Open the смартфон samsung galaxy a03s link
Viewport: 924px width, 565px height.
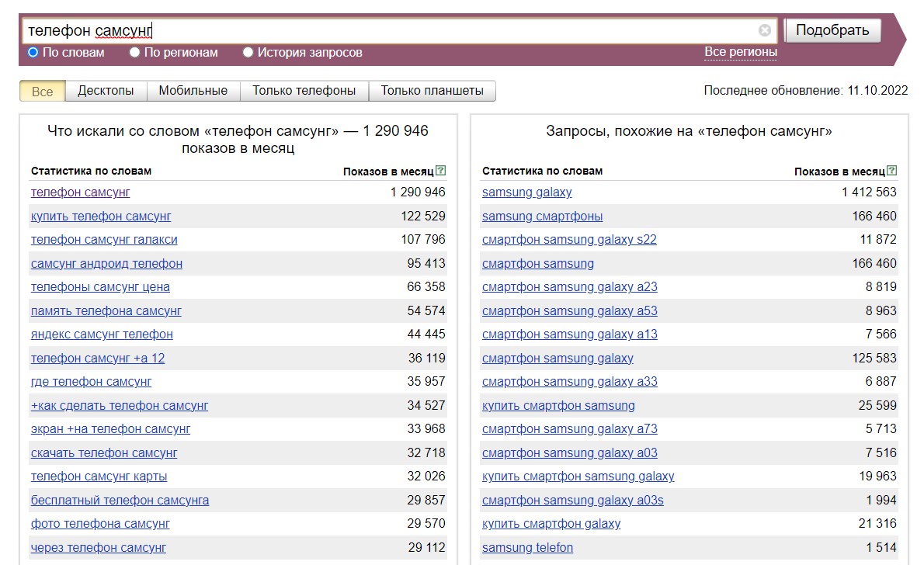point(573,500)
